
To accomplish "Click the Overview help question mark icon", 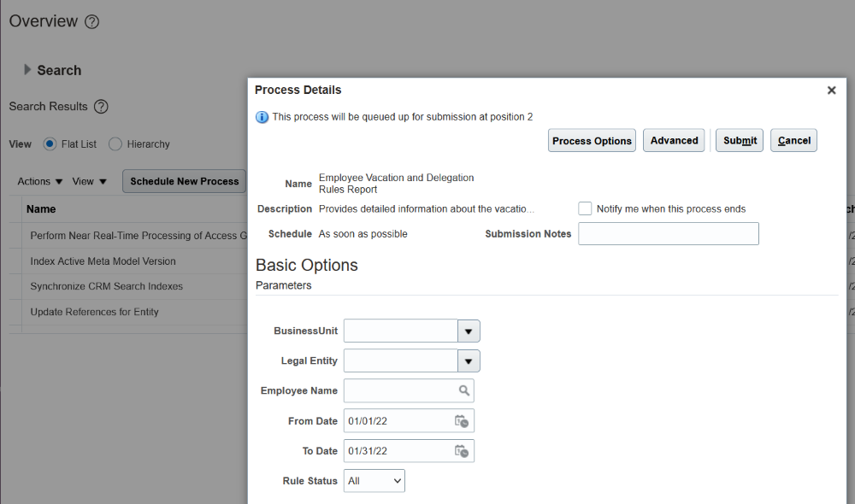I will click(92, 22).
